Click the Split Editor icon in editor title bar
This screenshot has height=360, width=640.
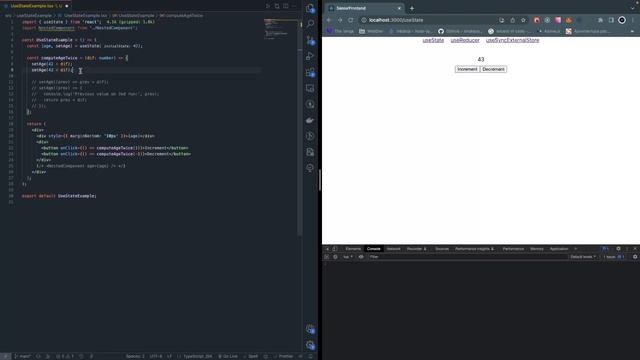tap(286, 6)
